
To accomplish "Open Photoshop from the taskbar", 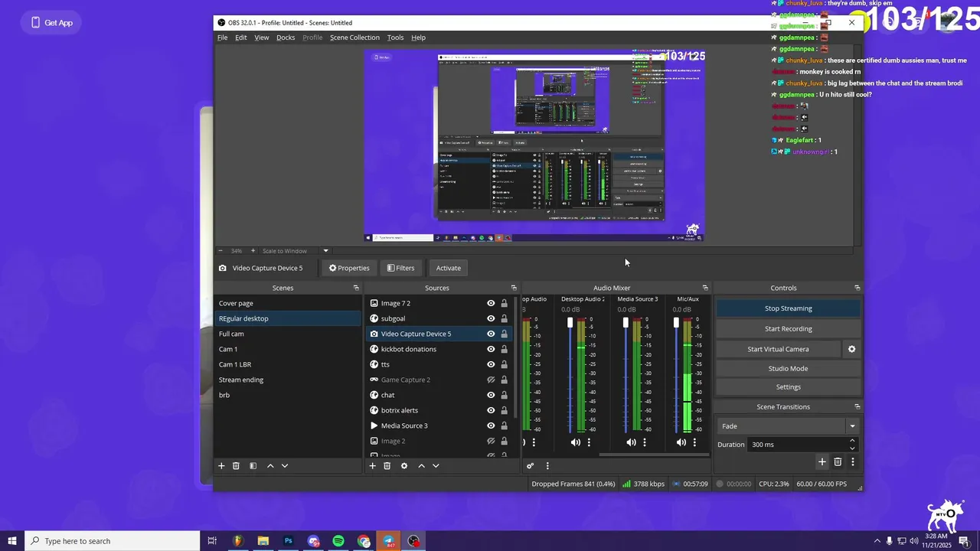I will 288,541.
